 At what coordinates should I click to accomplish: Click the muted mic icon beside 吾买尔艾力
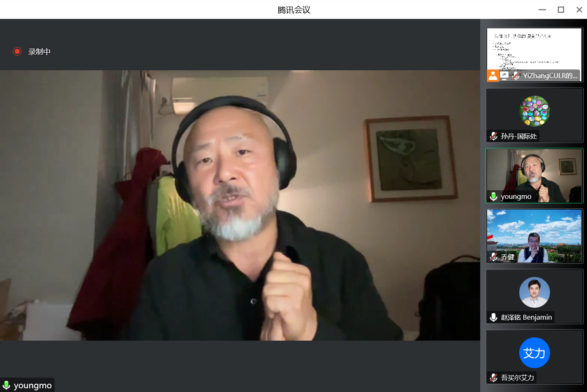click(x=494, y=378)
